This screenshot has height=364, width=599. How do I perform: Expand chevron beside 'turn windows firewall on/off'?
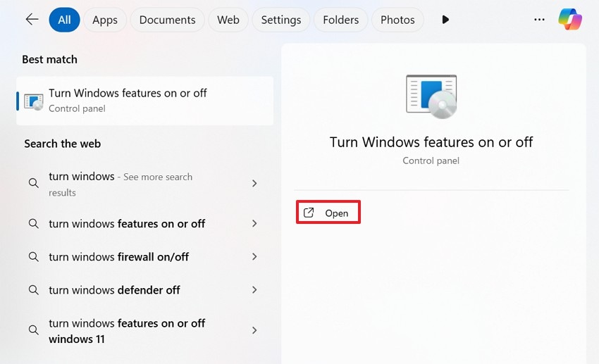coord(254,257)
